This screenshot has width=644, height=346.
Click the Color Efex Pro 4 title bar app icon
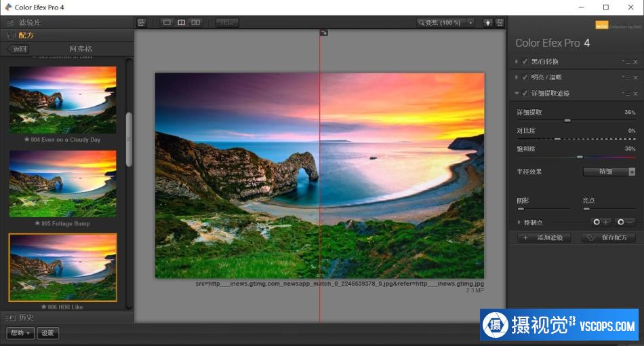(8, 7)
